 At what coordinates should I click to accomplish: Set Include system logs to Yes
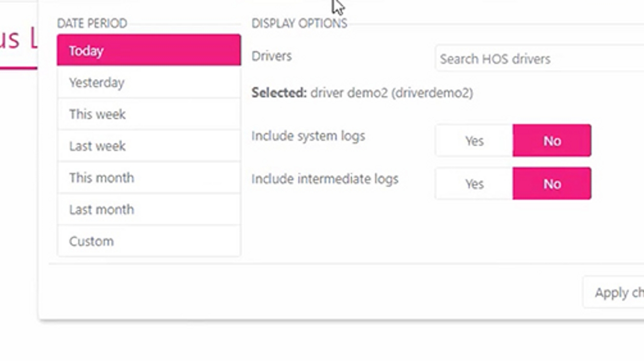(474, 140)
